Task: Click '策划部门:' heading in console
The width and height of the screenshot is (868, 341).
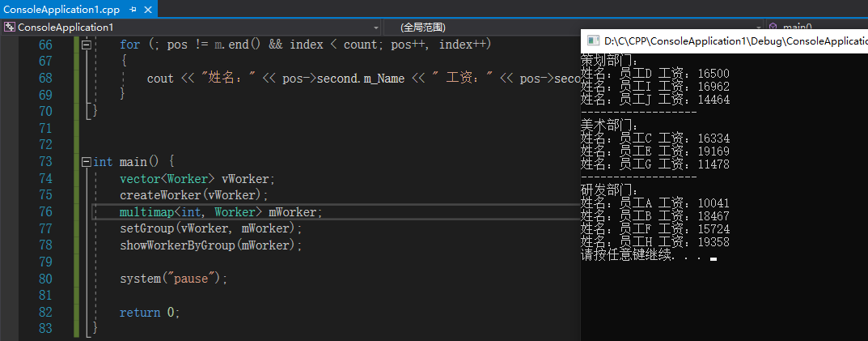Action: [609, 61]
